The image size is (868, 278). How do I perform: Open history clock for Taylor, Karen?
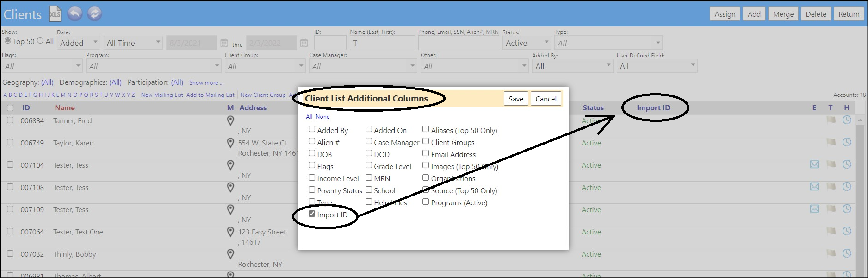point(847,142)
